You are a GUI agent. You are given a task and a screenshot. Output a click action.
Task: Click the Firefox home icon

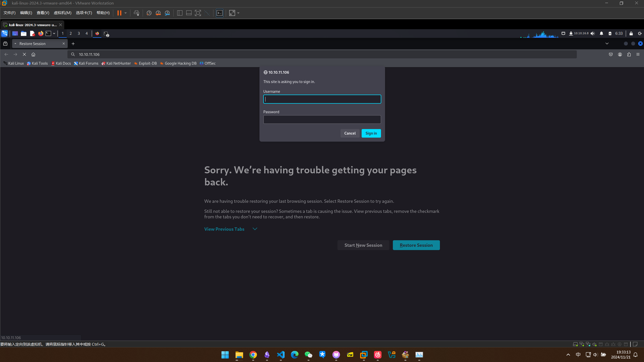tap(33, 54)
